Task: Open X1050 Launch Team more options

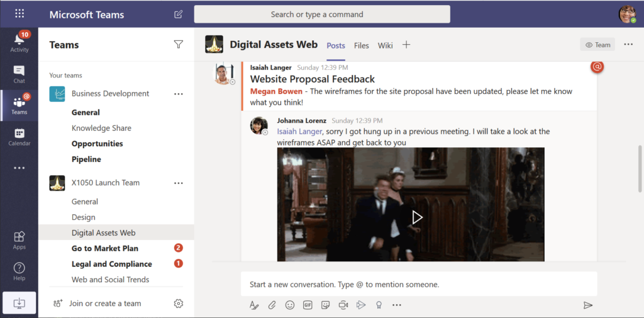Action: coord(178,183)
